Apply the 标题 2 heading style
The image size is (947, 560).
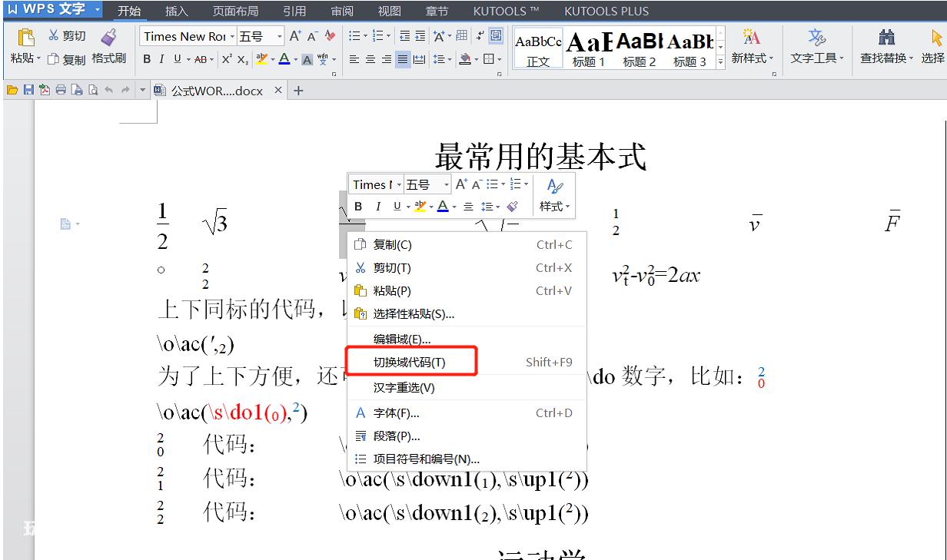coord(640,50)
